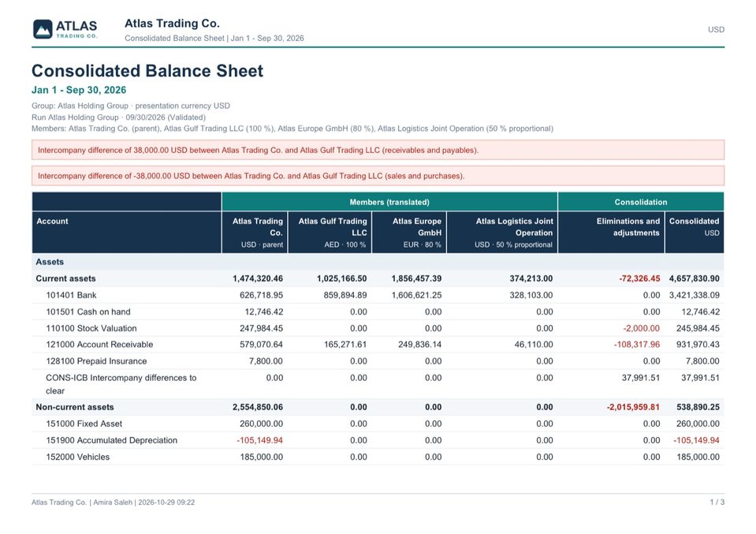Click the 'Group: Atlas Holding Group' info line
The image size is (756, 534).
point(131,106)
